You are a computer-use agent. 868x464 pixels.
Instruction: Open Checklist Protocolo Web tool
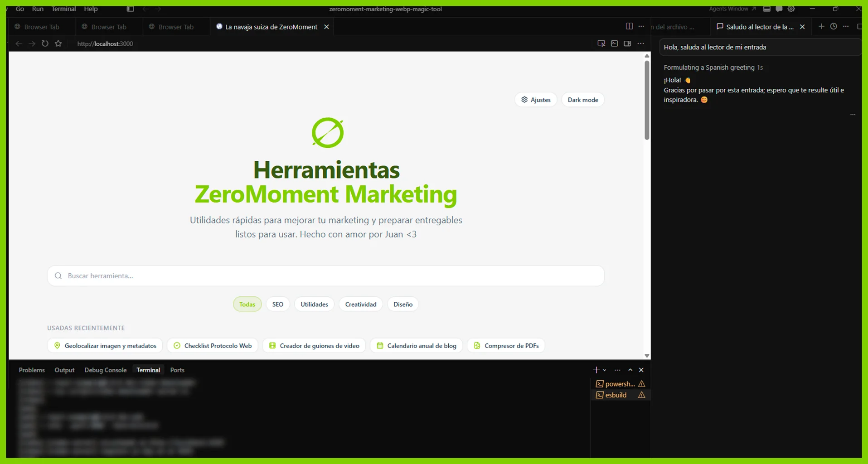tap(213, 345)
